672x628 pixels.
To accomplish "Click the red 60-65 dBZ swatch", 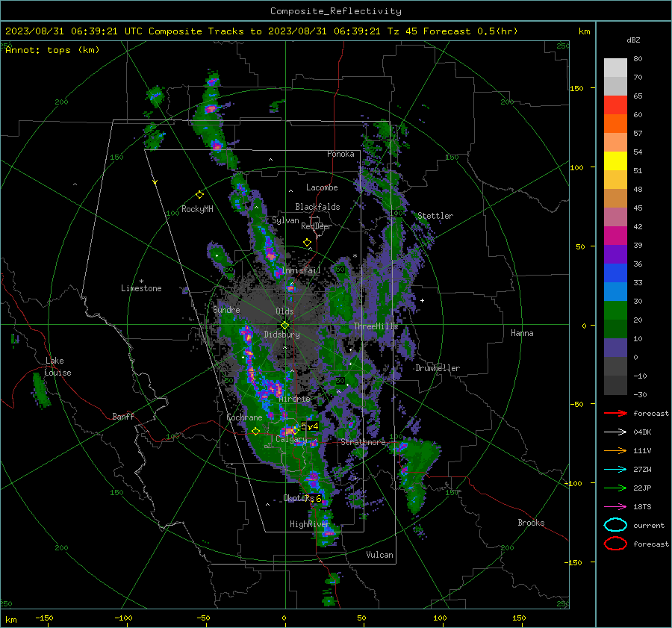I will click(615, 105).
